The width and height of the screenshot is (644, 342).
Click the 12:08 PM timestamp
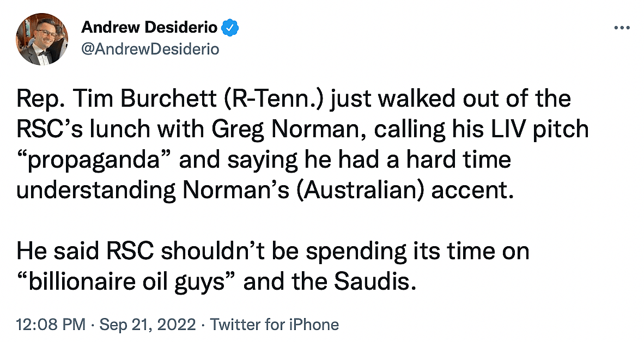[51, 325]
